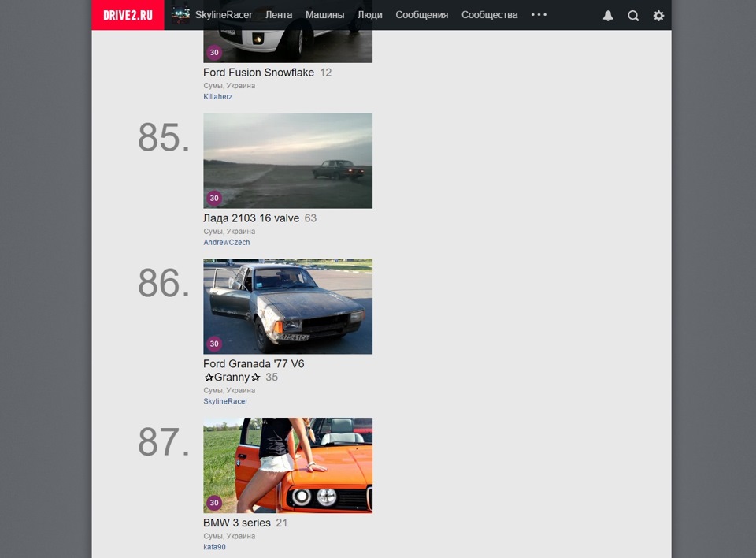Open the notifications bell icon
Viewport: 756px width, 558px height.
point(608,16)
